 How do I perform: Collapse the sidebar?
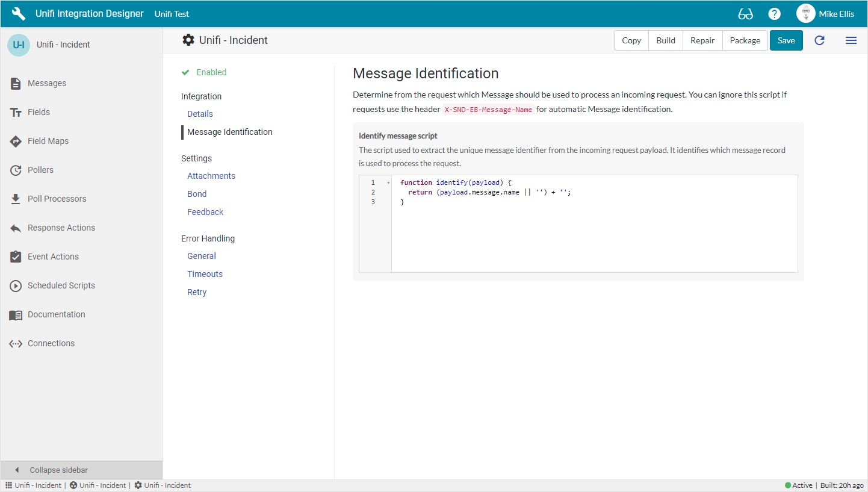click(58, 470)
